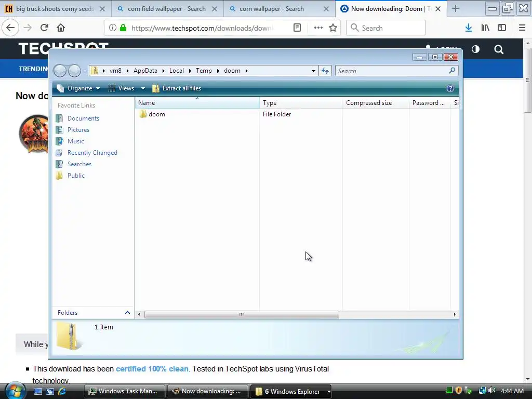Click volume speaker tray icon
The width and height of the screenshot is (532, 399).
point(491,391)
